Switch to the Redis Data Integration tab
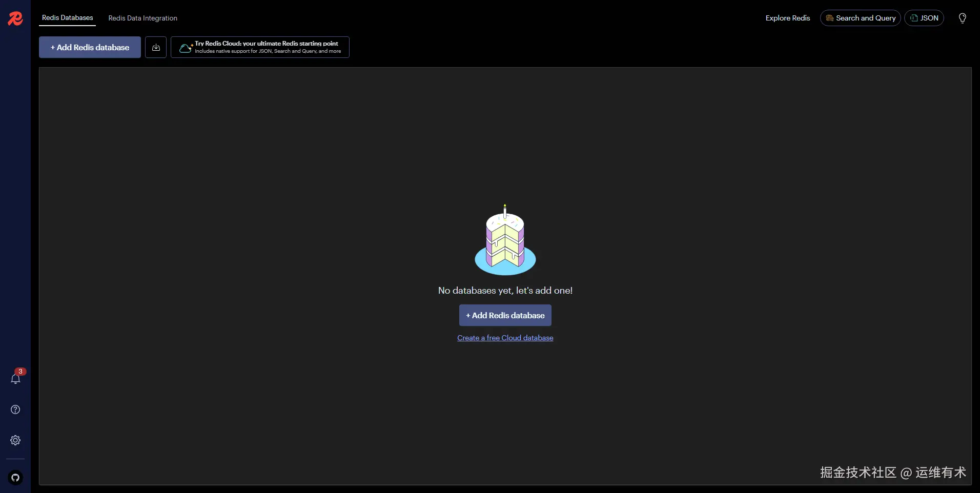 click(x=143, y=18)
